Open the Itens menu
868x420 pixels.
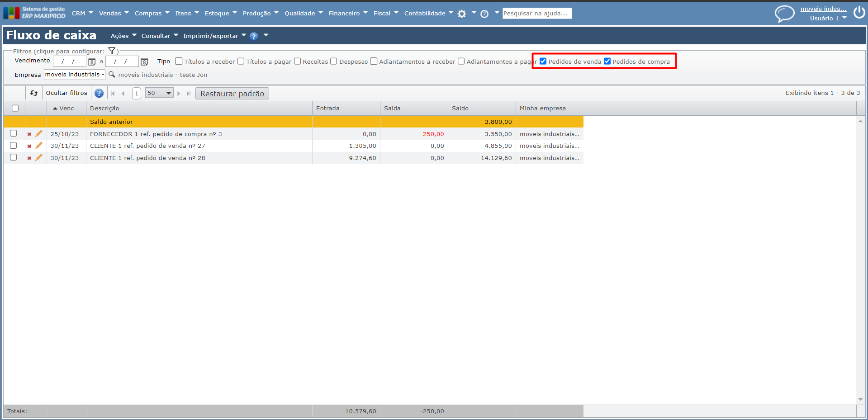187,13
